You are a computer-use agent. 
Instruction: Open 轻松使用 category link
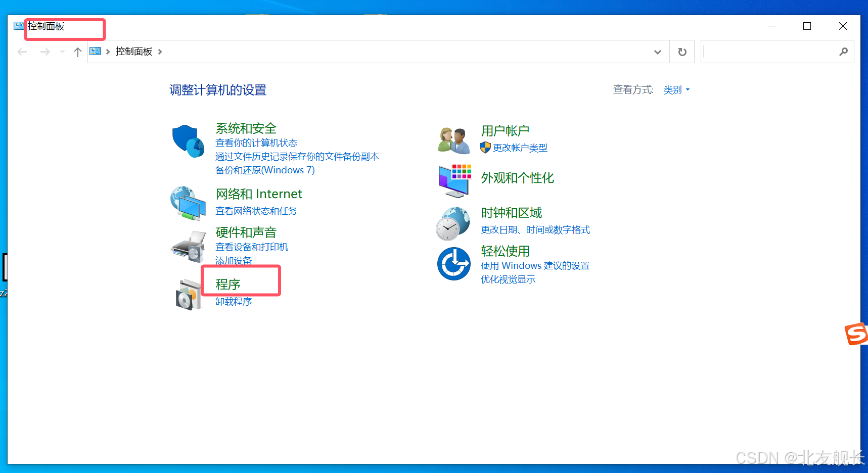(x=505, y=251)
